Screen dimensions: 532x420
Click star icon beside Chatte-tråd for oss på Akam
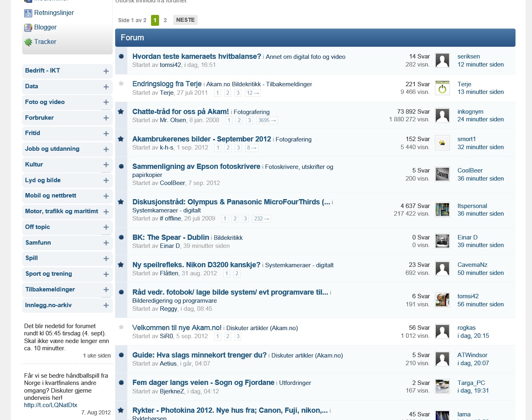(121, 111)
